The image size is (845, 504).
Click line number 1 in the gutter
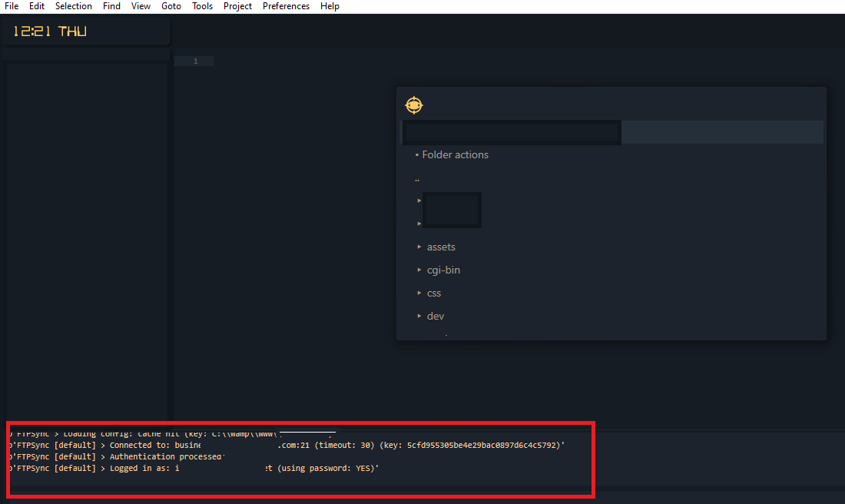[x=196, y=61]
